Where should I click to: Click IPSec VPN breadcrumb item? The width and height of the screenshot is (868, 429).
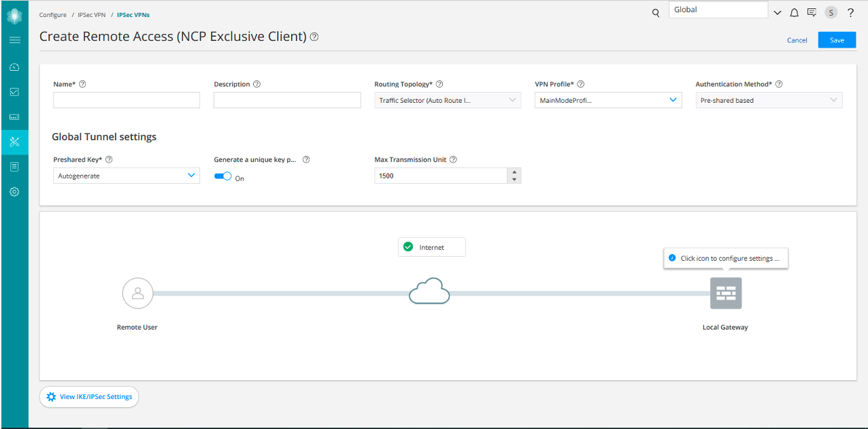92,14
